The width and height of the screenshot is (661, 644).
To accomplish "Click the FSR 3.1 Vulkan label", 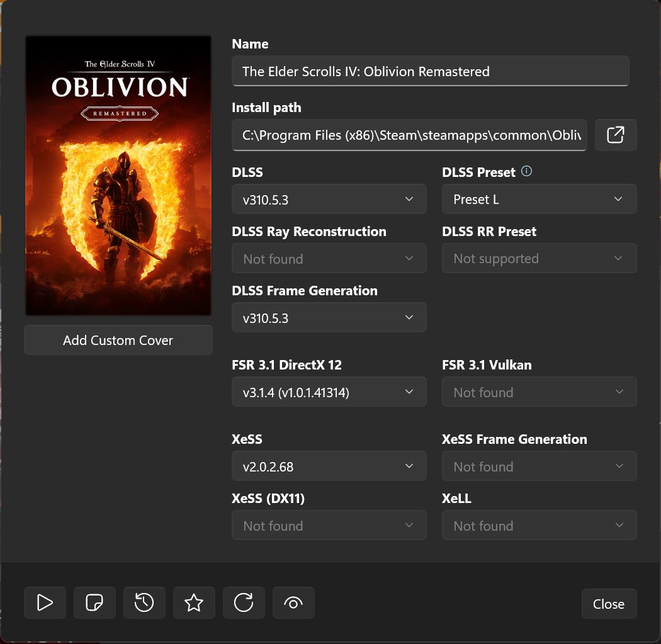I will 487,365.
